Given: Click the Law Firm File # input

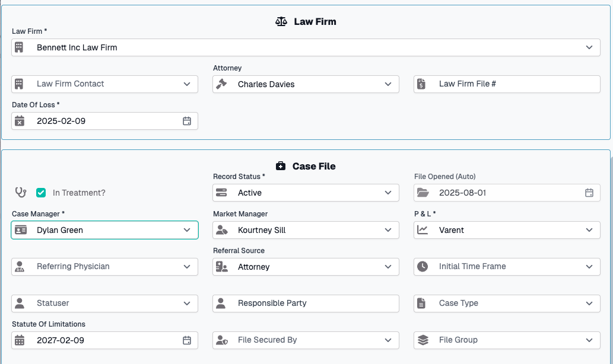Looking at the screenshot, I should point(506,84).
